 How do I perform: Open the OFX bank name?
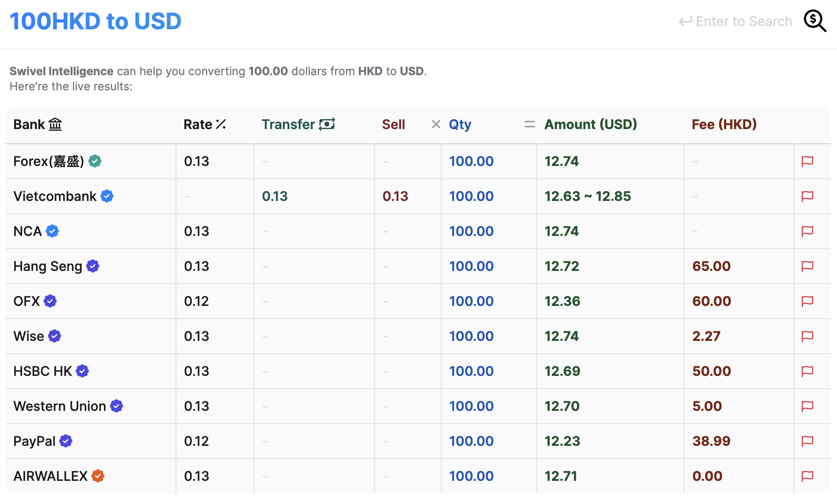(x=26, y=301)
